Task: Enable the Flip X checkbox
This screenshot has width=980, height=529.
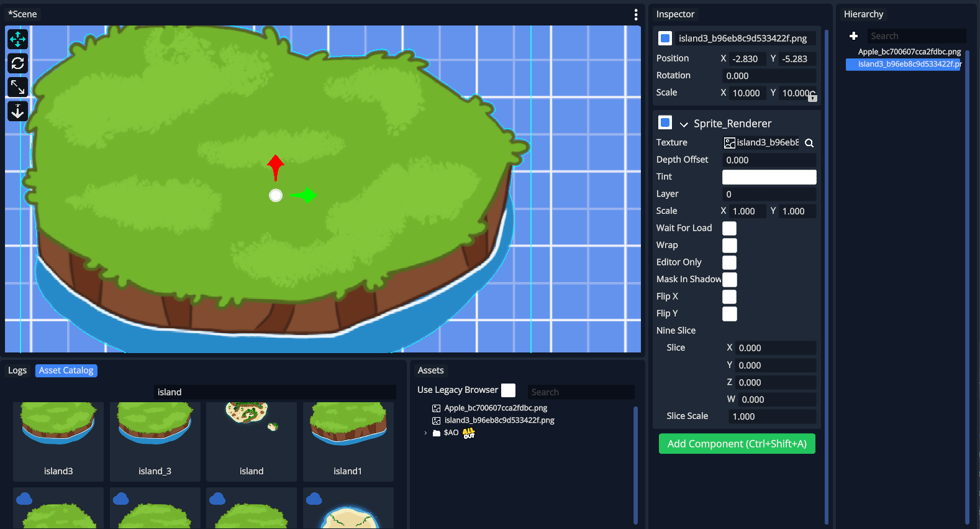Action: (x=730, y=297)
